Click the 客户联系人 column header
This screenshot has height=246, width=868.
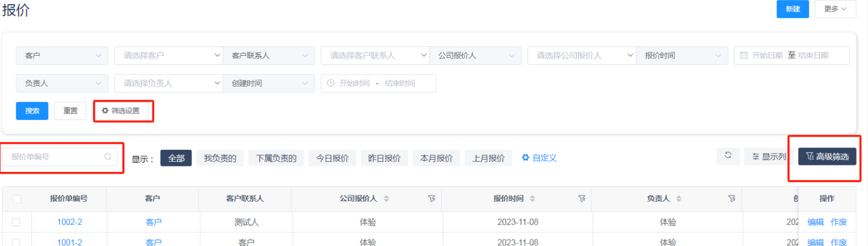point(245,199)
